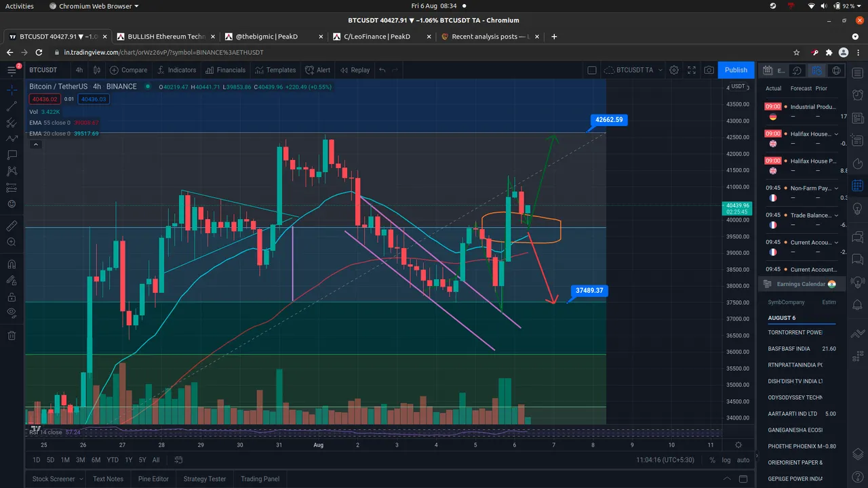Expand the first Halifax House event chevron
The height and width of the screenshot is (488, 868).
pyautogui.click(x=835, y=134)
